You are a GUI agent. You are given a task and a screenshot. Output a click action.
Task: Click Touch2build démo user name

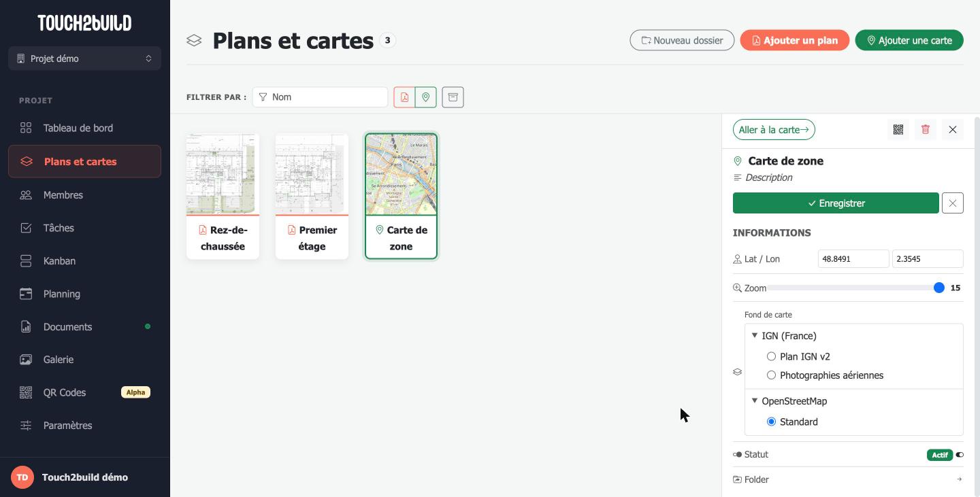point(85,477)
